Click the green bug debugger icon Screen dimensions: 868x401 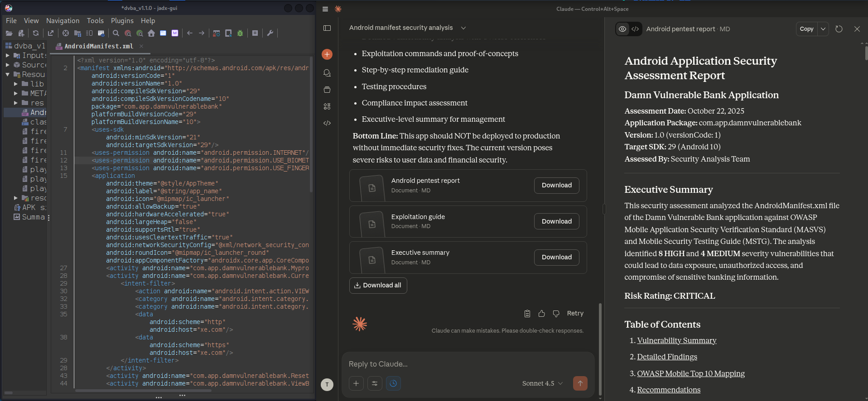(x=240, y=33)
